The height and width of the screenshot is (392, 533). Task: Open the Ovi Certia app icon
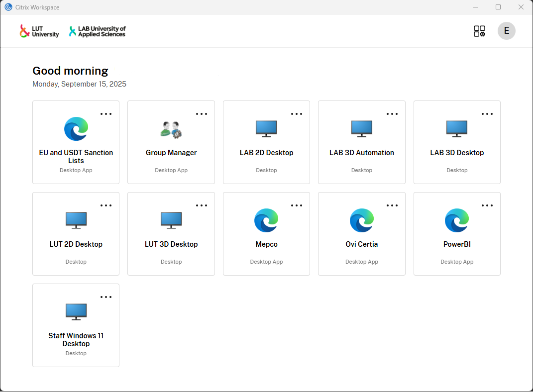[361, 220]
